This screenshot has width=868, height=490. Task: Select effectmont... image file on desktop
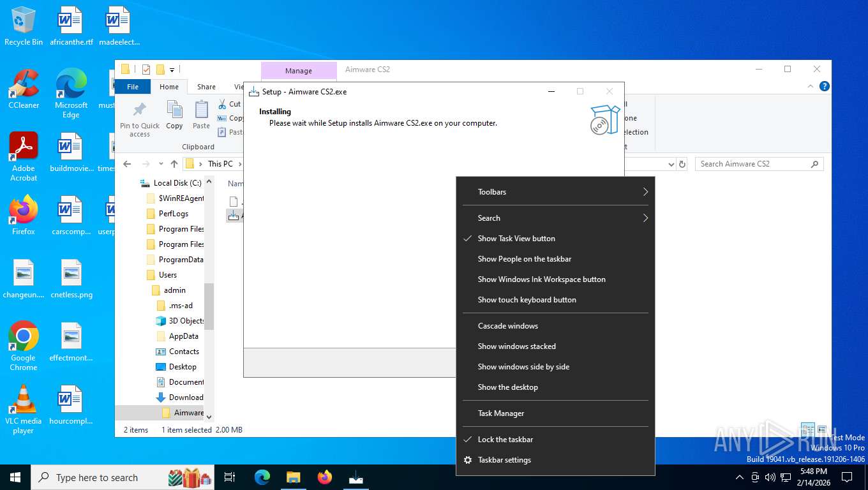tap(71, 341)
